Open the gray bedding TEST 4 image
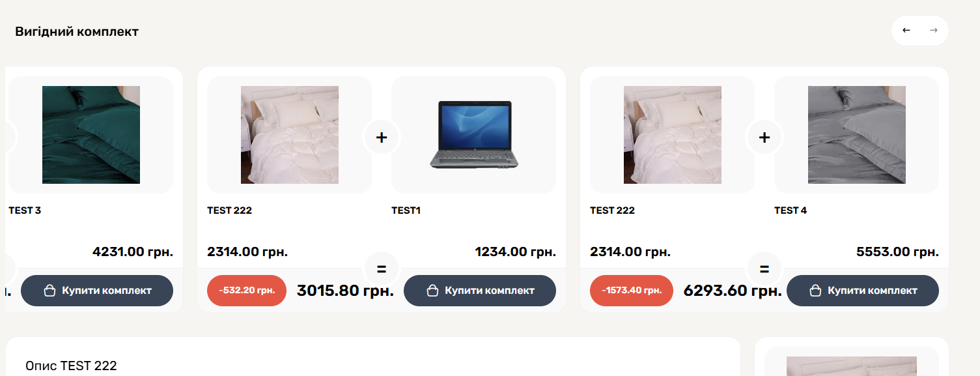 point(856,135)
